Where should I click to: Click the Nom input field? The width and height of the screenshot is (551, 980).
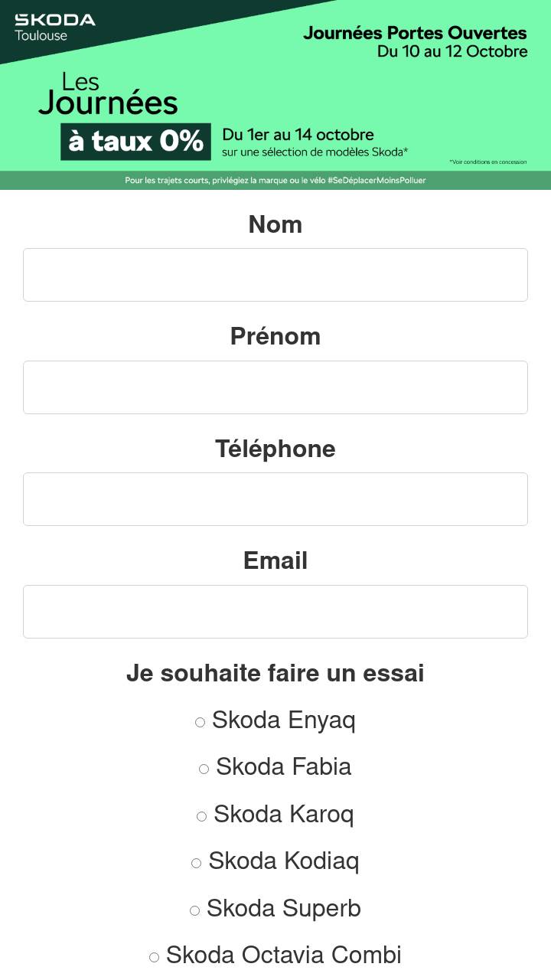[275, 275]
